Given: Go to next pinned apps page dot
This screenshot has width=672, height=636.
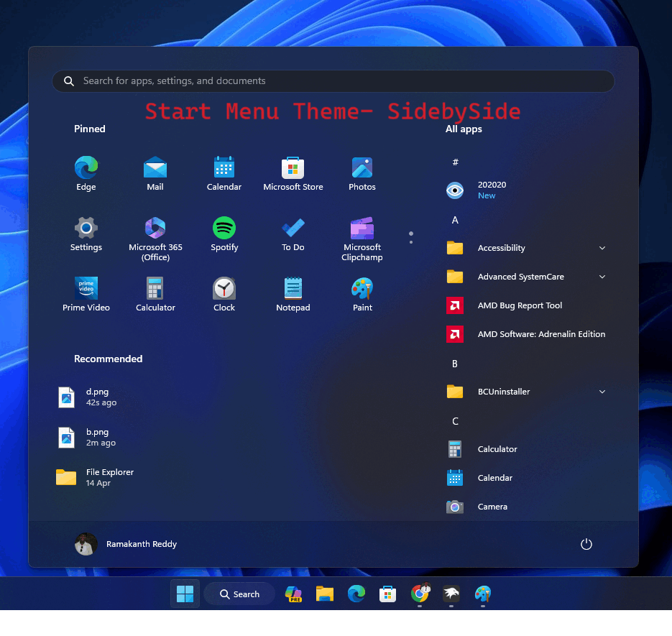Looking at the screenshot, I should tap(411, 242).
